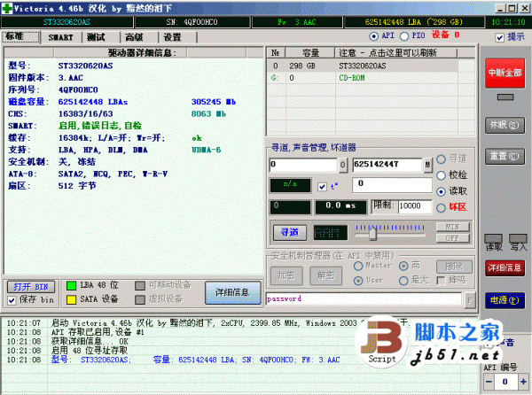Screen dimensions: 532x395
Task: Click the red 中断全部 button
Action: tap(505, 73)
